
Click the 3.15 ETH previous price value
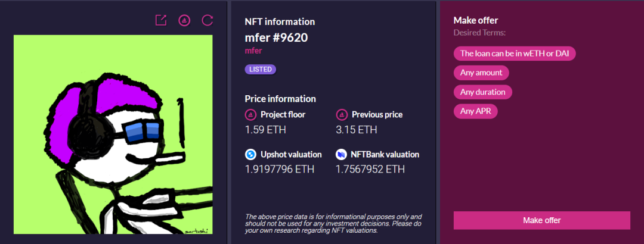coord(356,129)
